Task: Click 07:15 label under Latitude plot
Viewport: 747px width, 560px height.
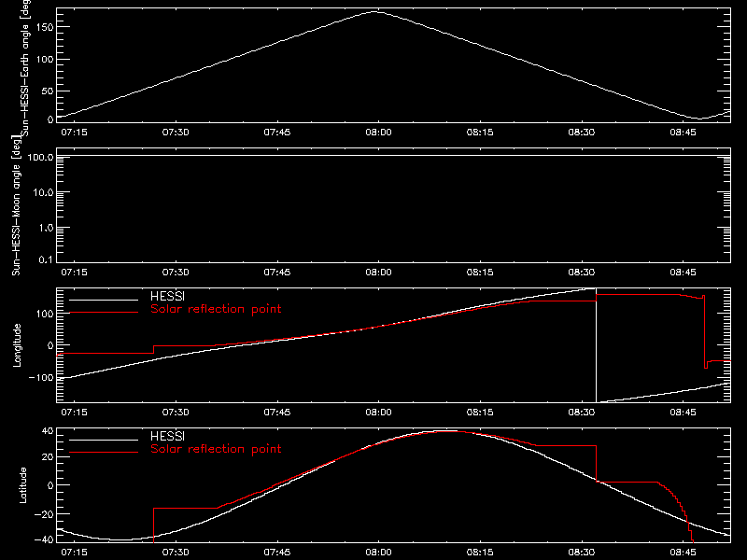Action: (x=74, y=552)
